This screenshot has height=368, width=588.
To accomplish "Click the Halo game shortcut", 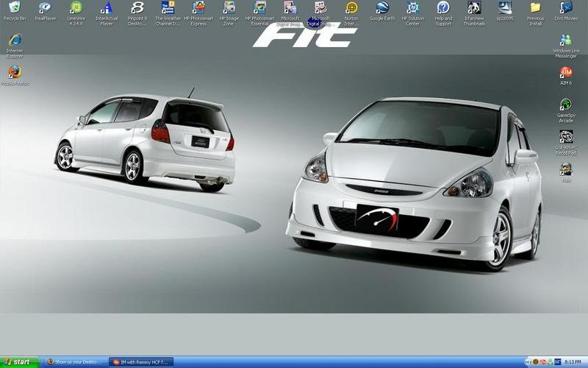I will (566, 172).
